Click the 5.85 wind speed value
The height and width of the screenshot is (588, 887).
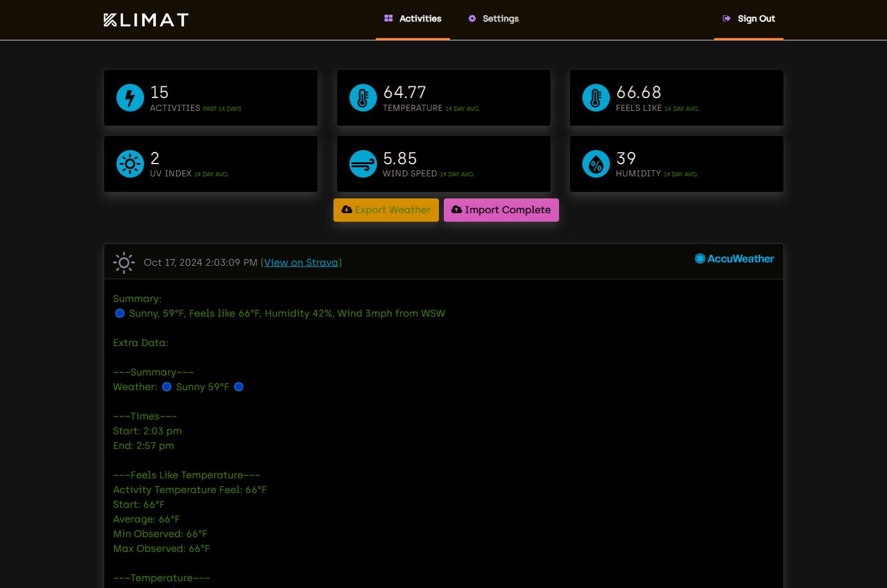point(400,158)
